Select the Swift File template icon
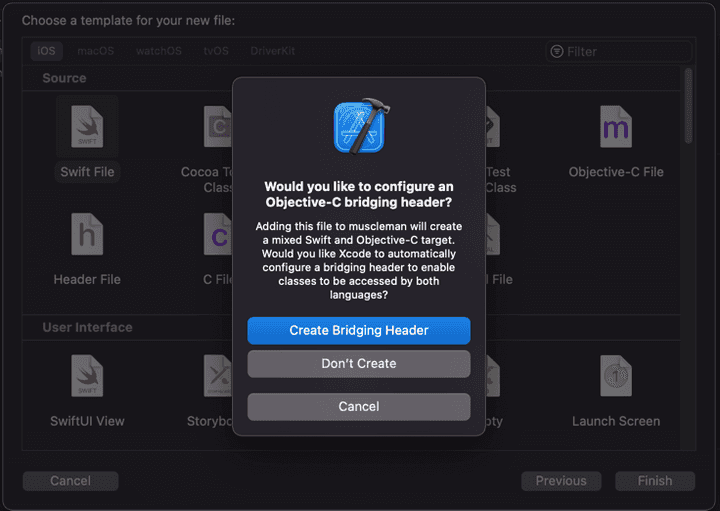Screen dimensions: 720x511 click(87, 128)
